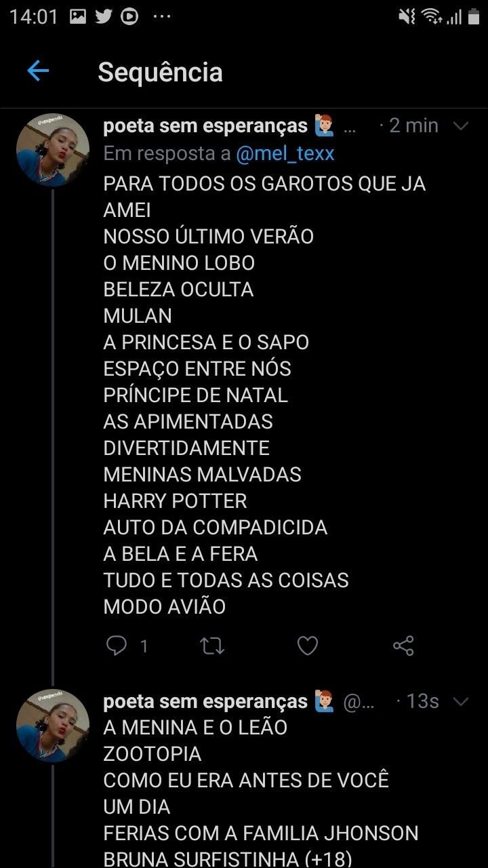This screenshot has width=488, height=868.
Task: Reply to the first tweet
Action: pyautogui.click(x=117, y=646)
